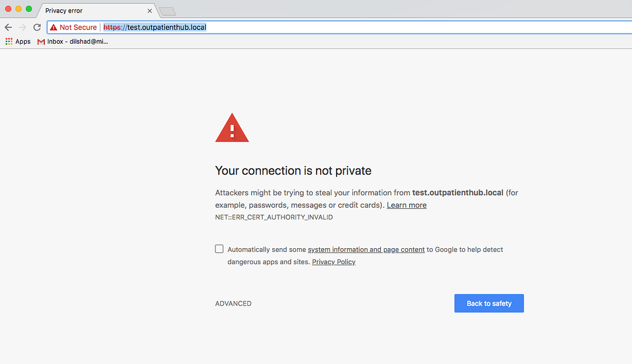This screenshot has width=632, height=364.
Task: Go back to the previous page
Action: pyautogui.click(x=8, y=27)
